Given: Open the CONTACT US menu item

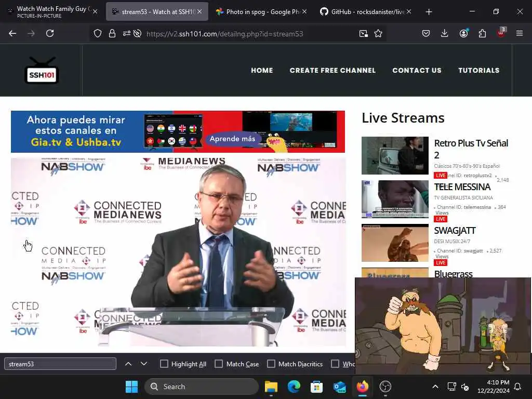Looking at the screenshot, I should click(x=417, y=70).
